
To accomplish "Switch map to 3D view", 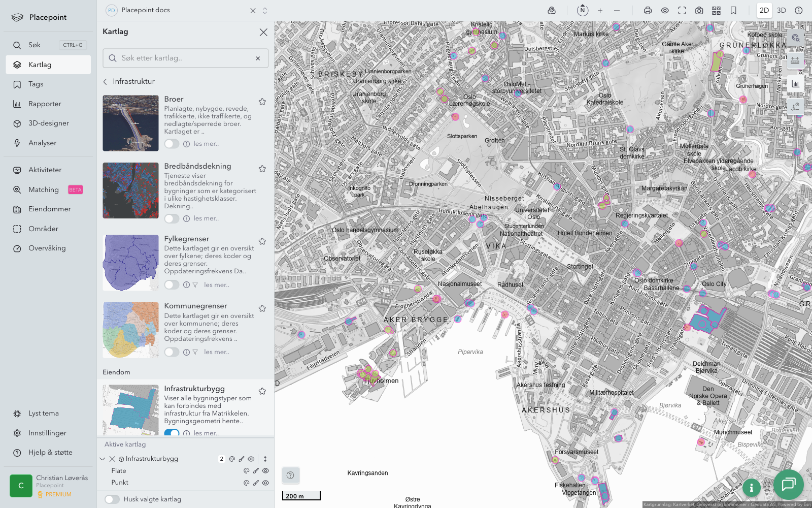I will coord(782,10).
